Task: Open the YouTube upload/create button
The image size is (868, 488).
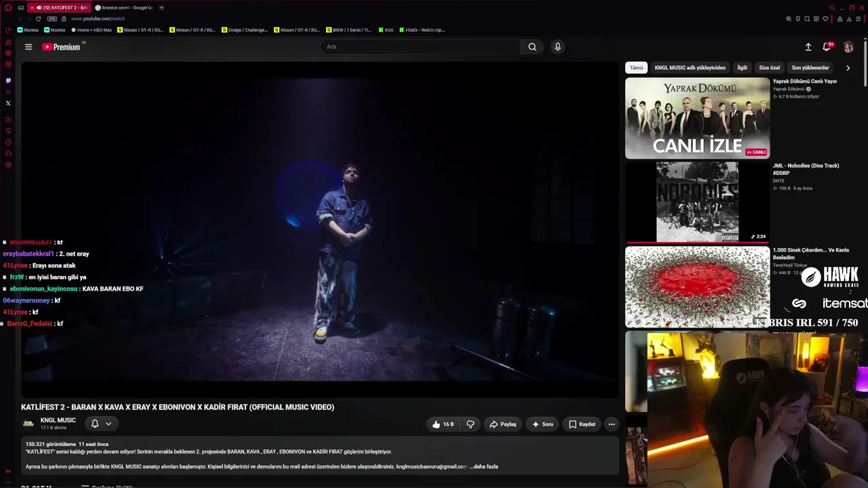Action: [x=808, y=47]
